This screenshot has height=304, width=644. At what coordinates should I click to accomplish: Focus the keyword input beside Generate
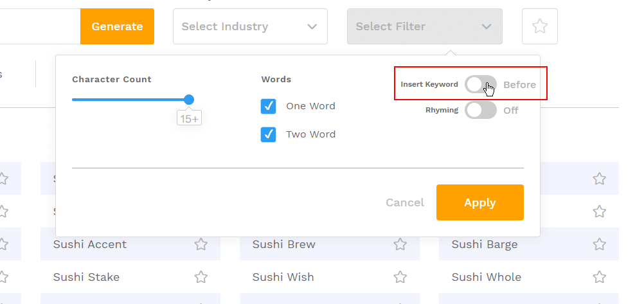40,26
